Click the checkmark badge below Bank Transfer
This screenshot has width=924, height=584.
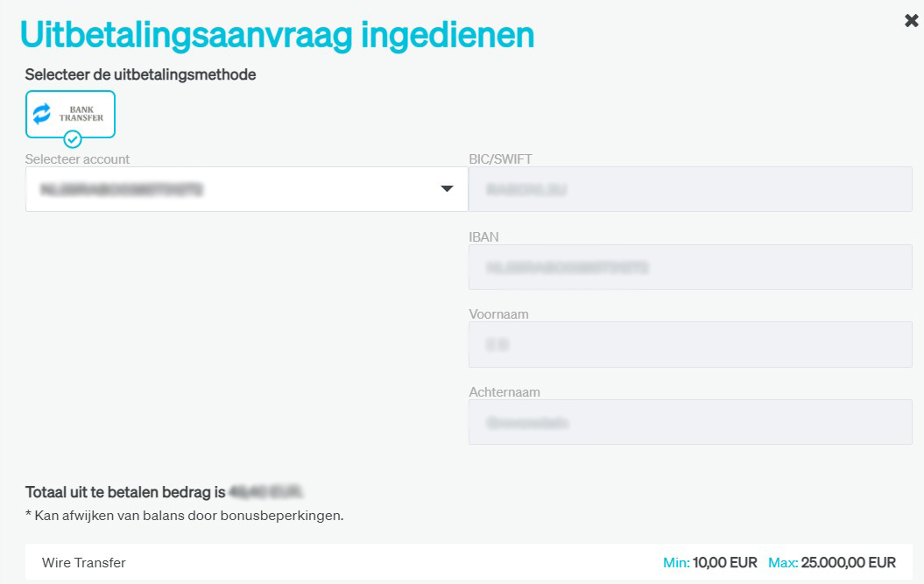tap(73, 139)
